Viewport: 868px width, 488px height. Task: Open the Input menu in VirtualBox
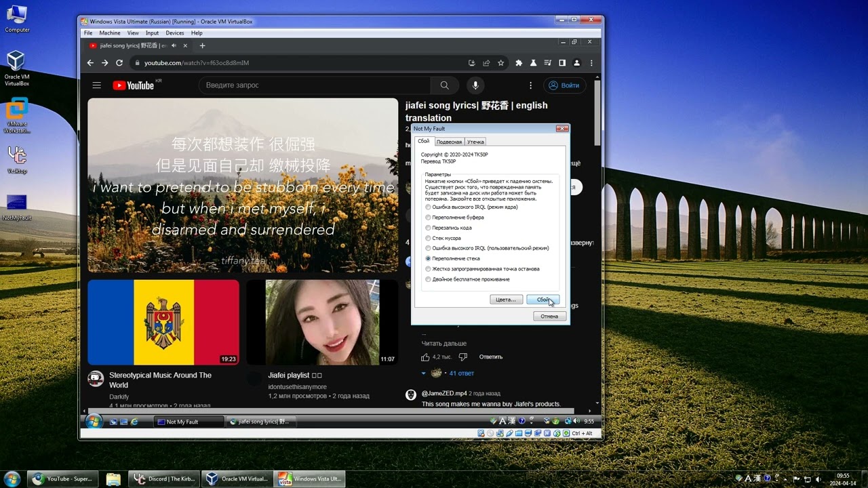pos(152,33)
